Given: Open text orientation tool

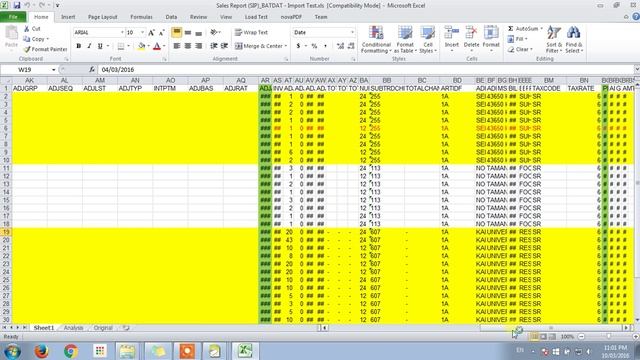Looking at the screenshot, I should pyautogui.click(x=214, y=32).
